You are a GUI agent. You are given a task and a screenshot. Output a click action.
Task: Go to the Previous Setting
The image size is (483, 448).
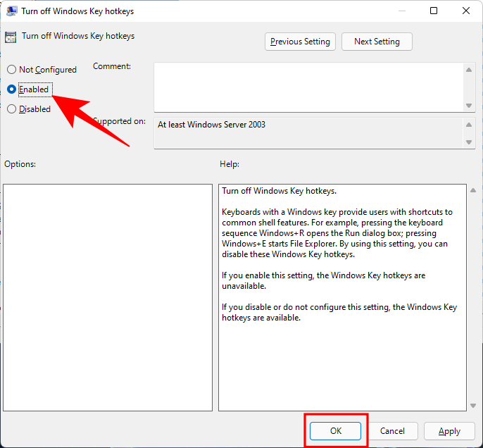300,42
